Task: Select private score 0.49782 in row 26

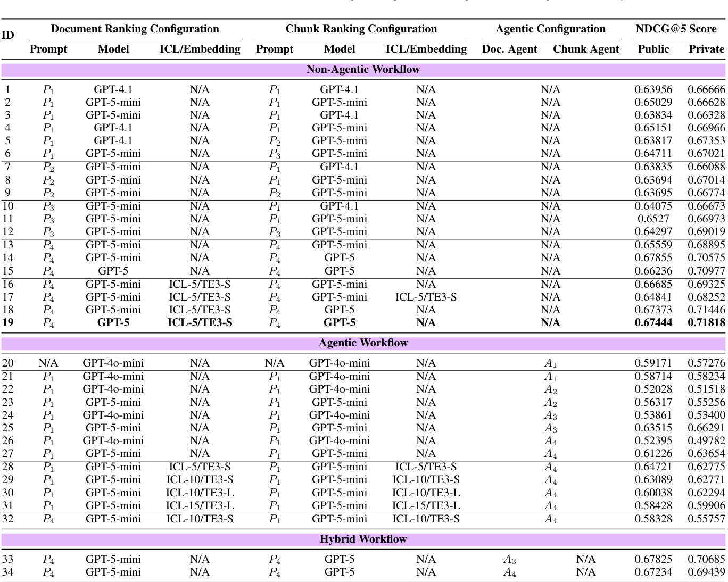Action: pos(706,441)
